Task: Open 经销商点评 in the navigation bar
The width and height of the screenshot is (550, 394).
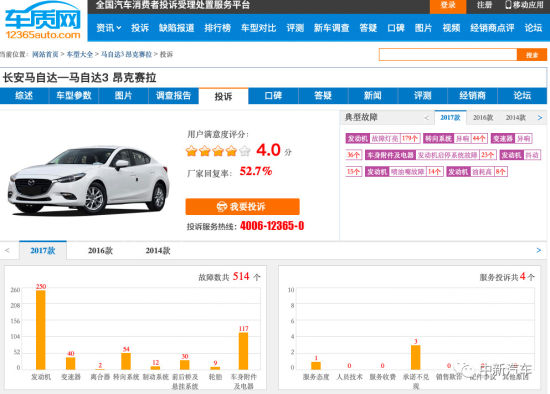Action: click(492, 28)
